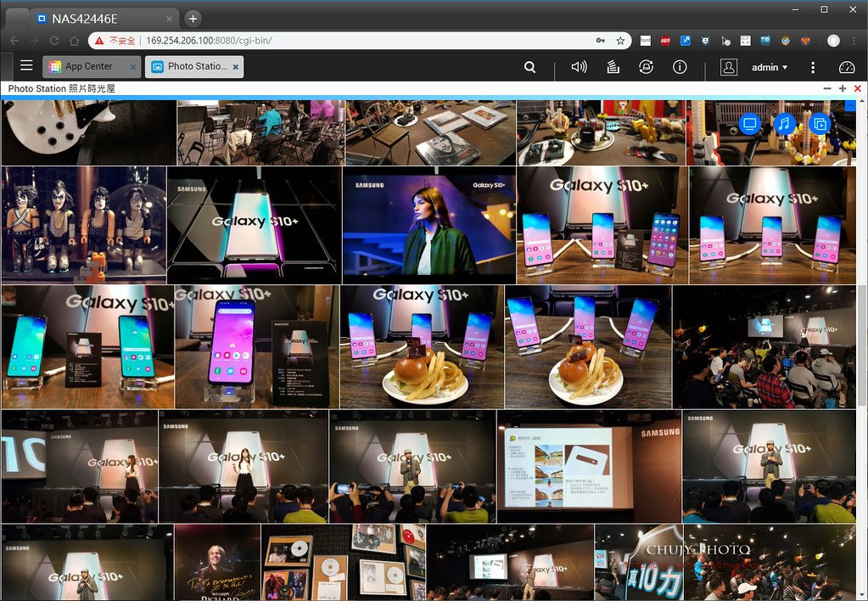Open the volume control speaker icon
Image resolution: width=868 pixels, height=601 pixels.
coord(579,67)
